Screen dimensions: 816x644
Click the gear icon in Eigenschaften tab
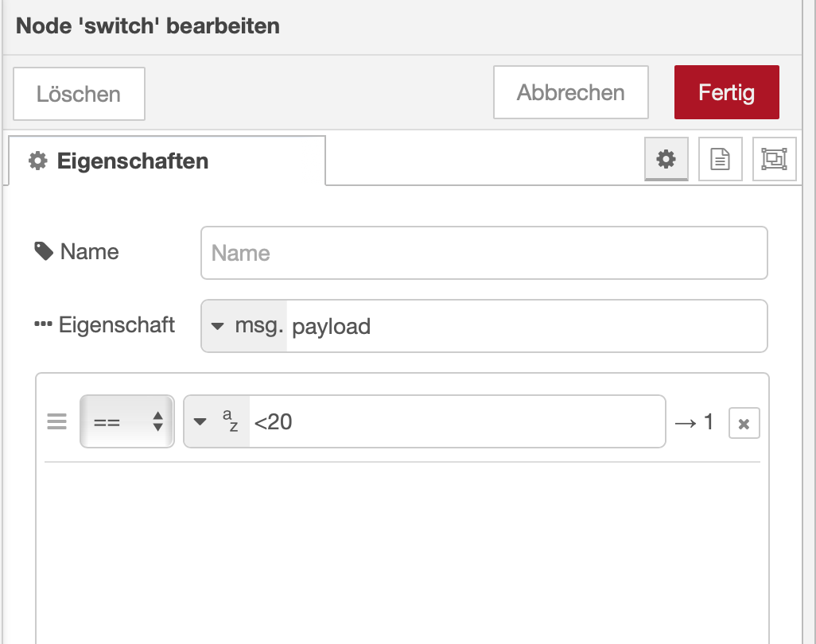pos(37,161)
